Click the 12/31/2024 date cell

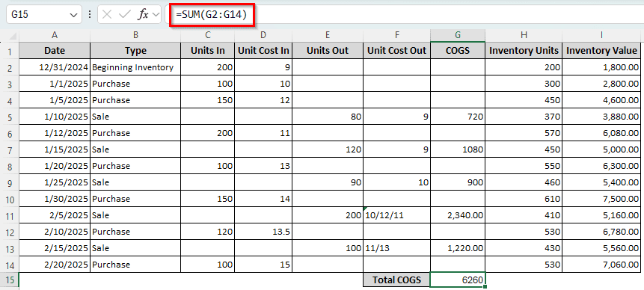click(x=55, y=67)
